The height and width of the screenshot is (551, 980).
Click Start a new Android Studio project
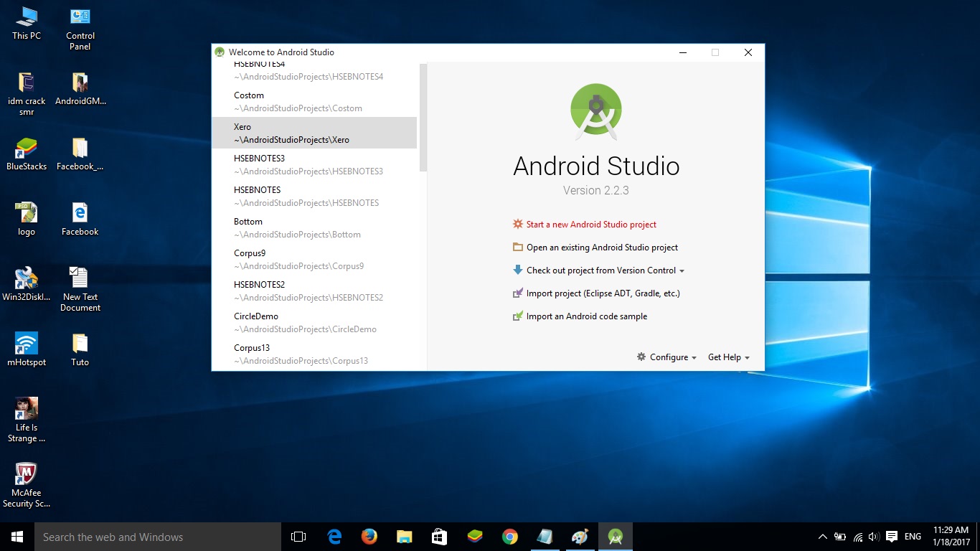click(x=591, y=224)
